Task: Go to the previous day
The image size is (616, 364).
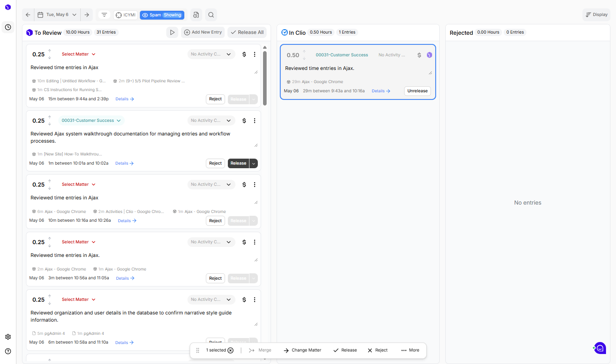Action: (28, 15)
